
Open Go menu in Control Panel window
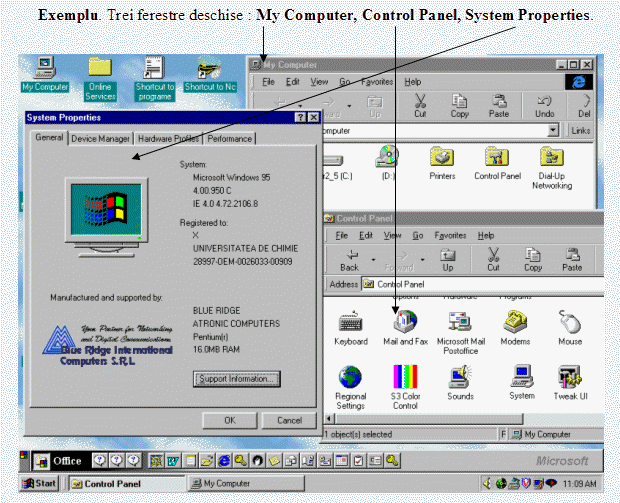(x=418, y=236)
